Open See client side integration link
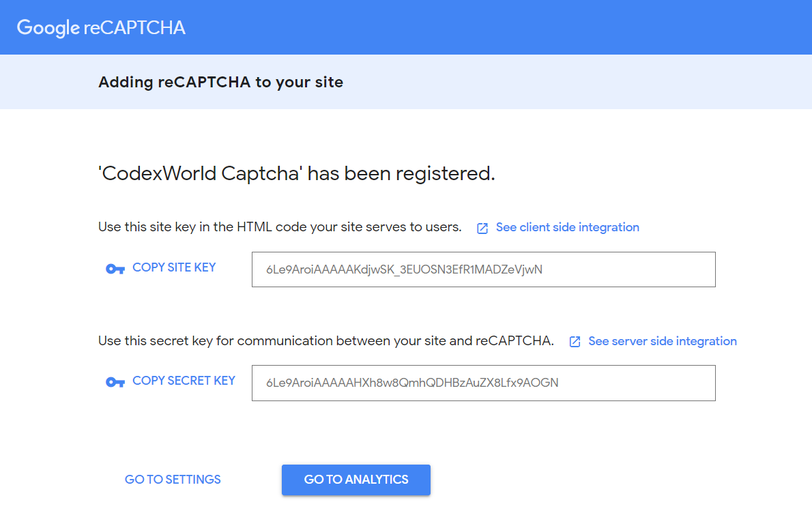 [x=568, y=227]
